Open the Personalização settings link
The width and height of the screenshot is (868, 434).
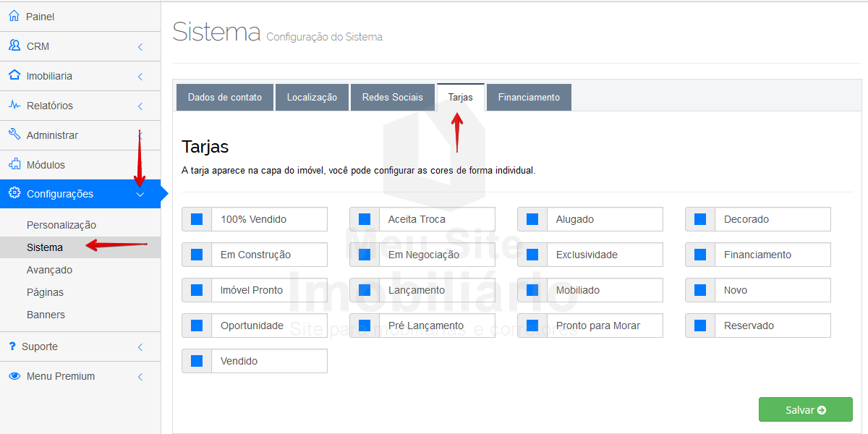(x=61, y=225)
